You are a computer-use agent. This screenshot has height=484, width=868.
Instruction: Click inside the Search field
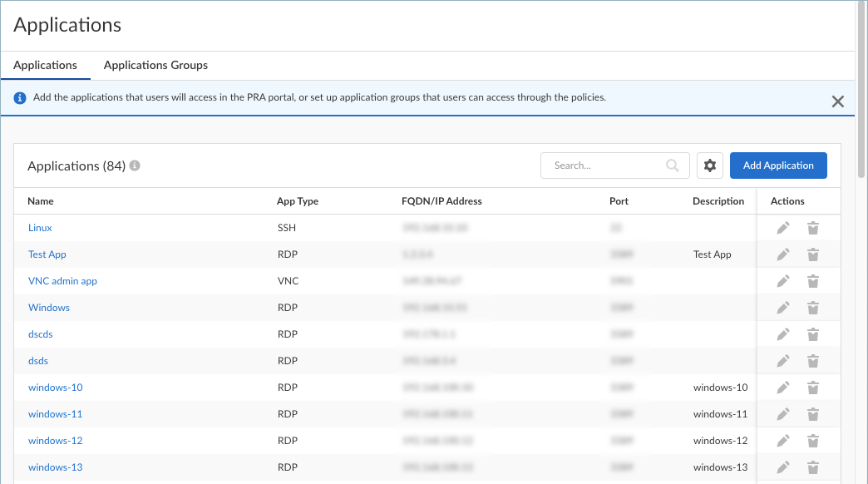click(x=607, y=165)
